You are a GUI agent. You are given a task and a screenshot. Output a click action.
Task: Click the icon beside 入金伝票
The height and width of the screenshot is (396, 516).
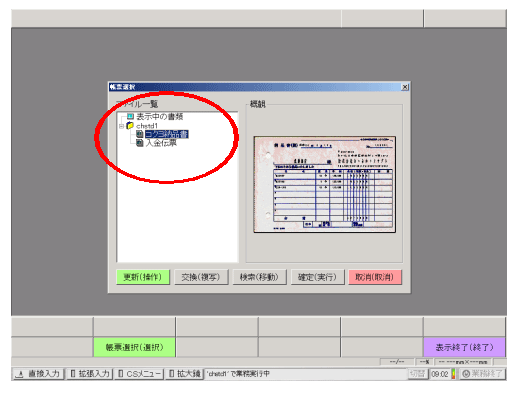pyautogui.click(x=140, y=143)
